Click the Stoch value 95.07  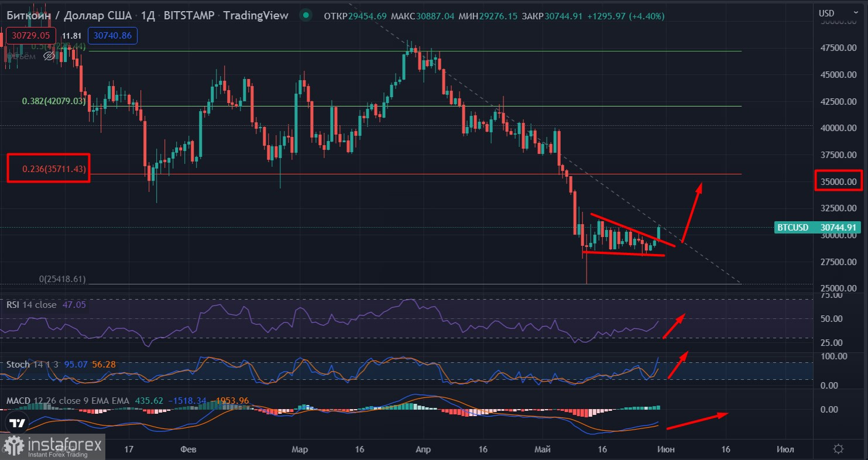[76, 364]
